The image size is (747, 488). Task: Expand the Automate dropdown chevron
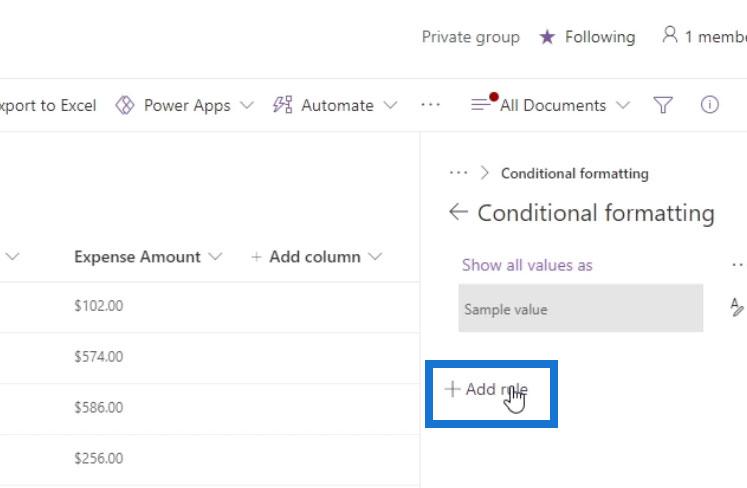(x=390, y=105)
